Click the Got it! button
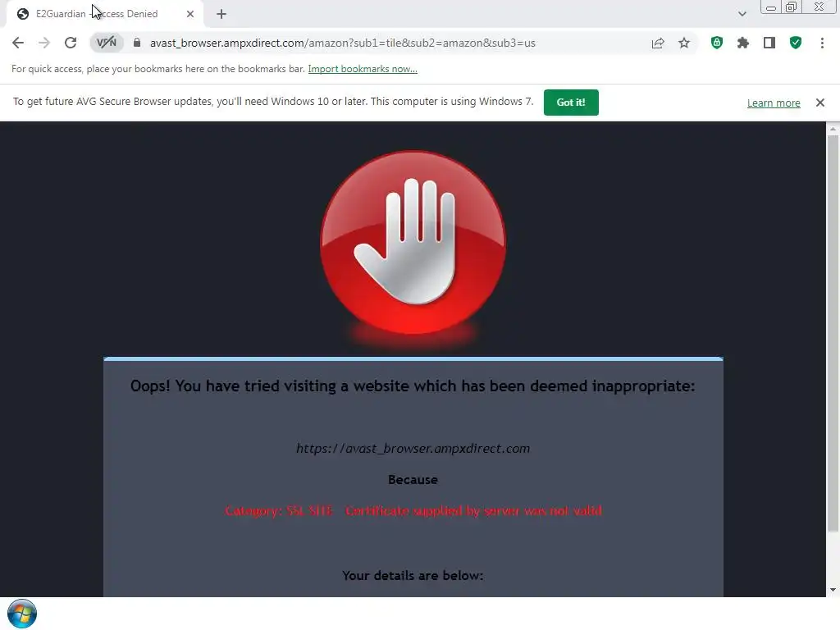 pos(571,103)
